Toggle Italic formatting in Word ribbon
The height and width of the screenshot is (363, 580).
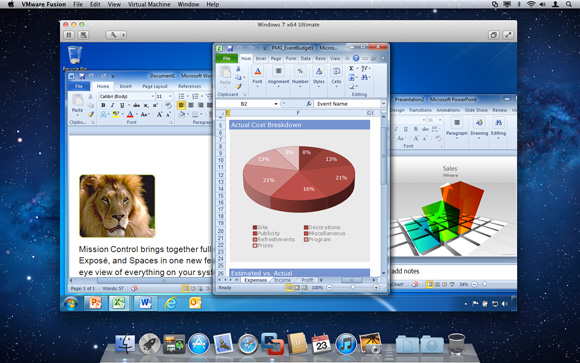[112, 105]
